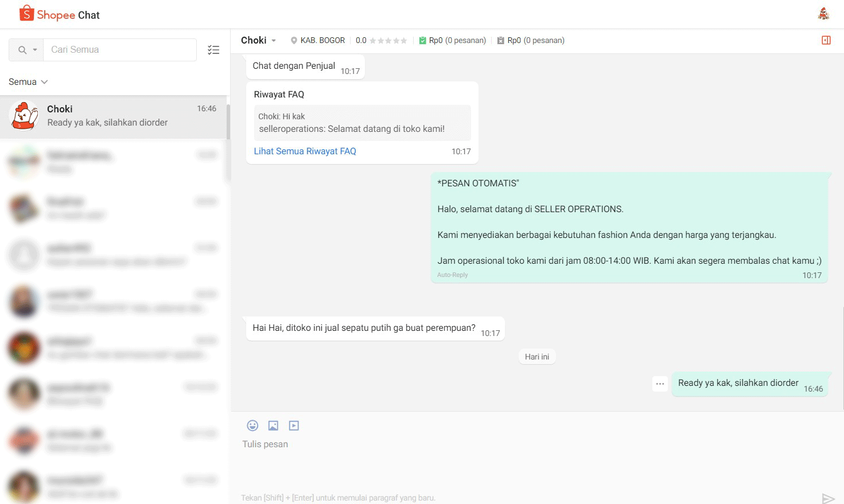Click the green Rp0 pesanan badge
The height and width of the screenshot is (504, 844).
452,40
